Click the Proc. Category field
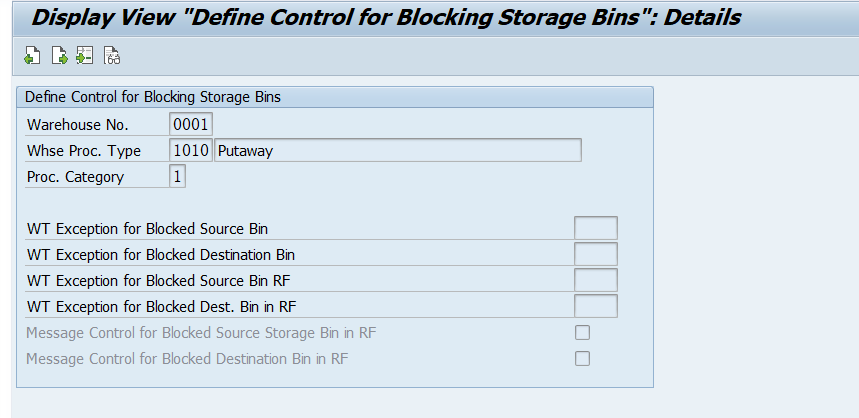This screenshot has height=418, width=859. (x=178, y=177)
